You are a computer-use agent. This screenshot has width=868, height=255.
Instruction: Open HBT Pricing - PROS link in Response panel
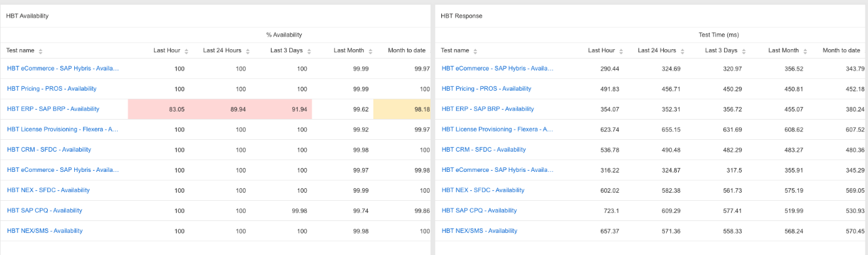pos(486,89)
